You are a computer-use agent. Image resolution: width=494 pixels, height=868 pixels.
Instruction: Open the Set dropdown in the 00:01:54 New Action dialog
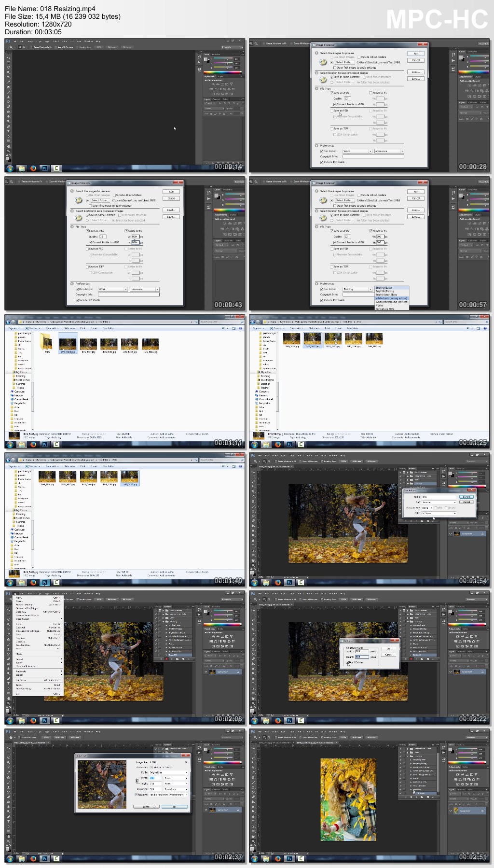pyautogui.click(x=439, y=502)
